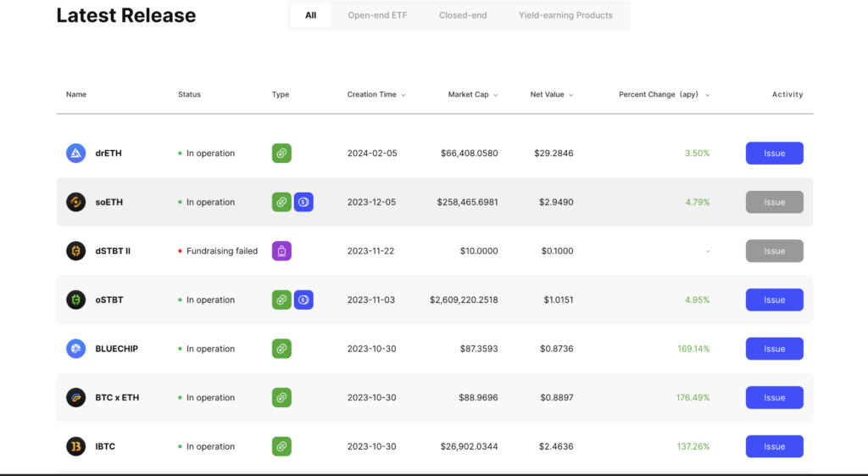The image size is (868, 476).
Task: Click the BTC x ETH token logo icon
Action: 75,397
